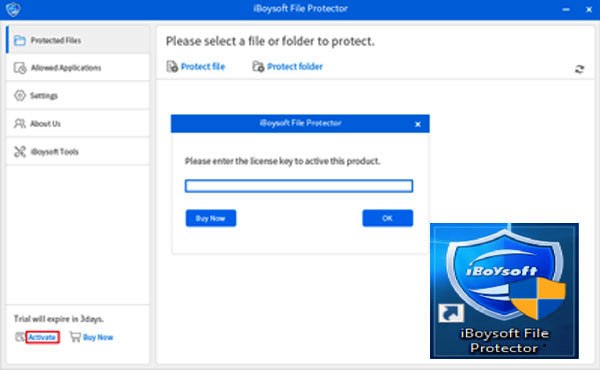Open the About Us page
Image resolution: width=600 pixels, height=370 pixels.
point(78,123)
